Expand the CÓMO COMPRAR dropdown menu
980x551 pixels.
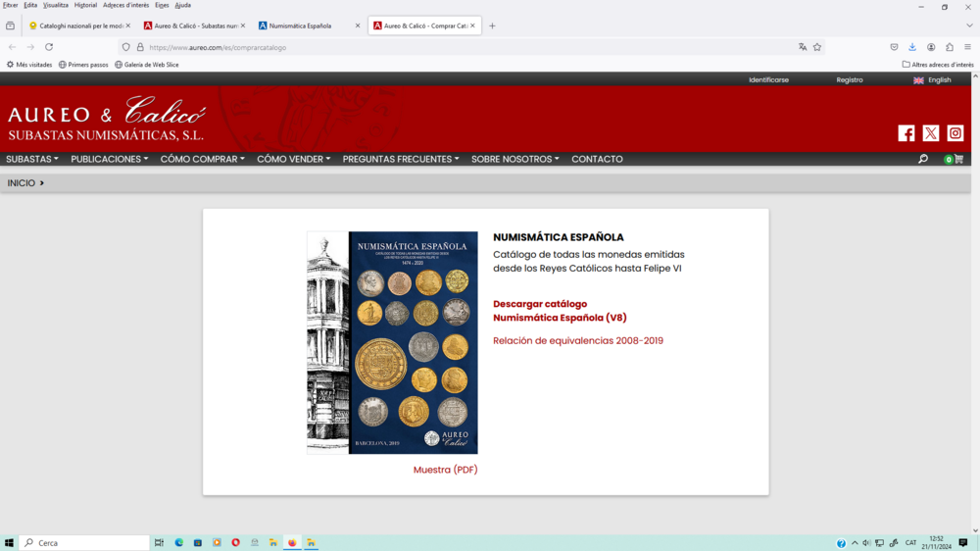click(202, 159)
